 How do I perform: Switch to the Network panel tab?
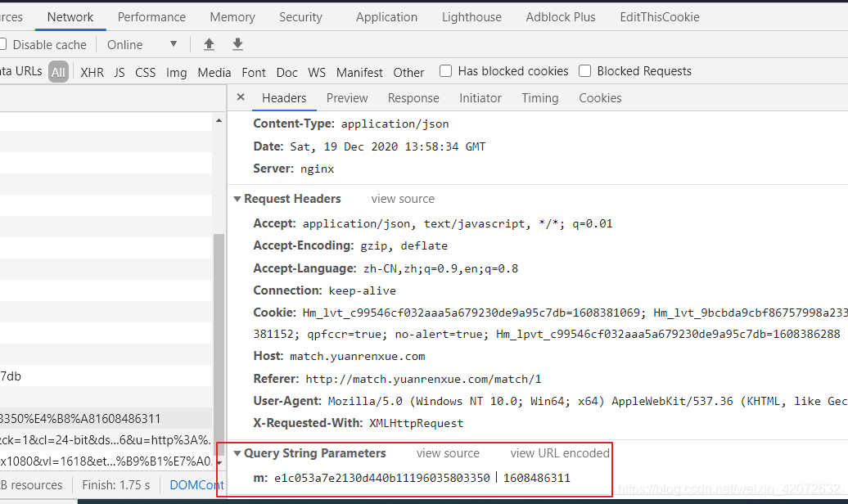pos(70,16)
